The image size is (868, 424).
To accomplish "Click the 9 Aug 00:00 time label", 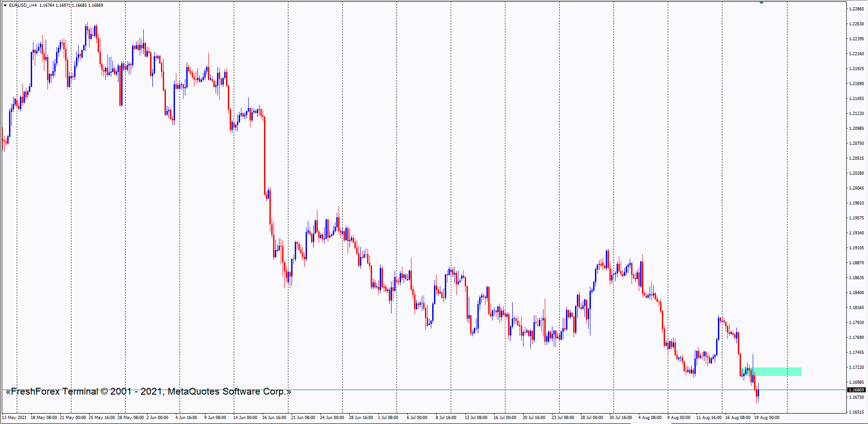I will tap(679, 418).
